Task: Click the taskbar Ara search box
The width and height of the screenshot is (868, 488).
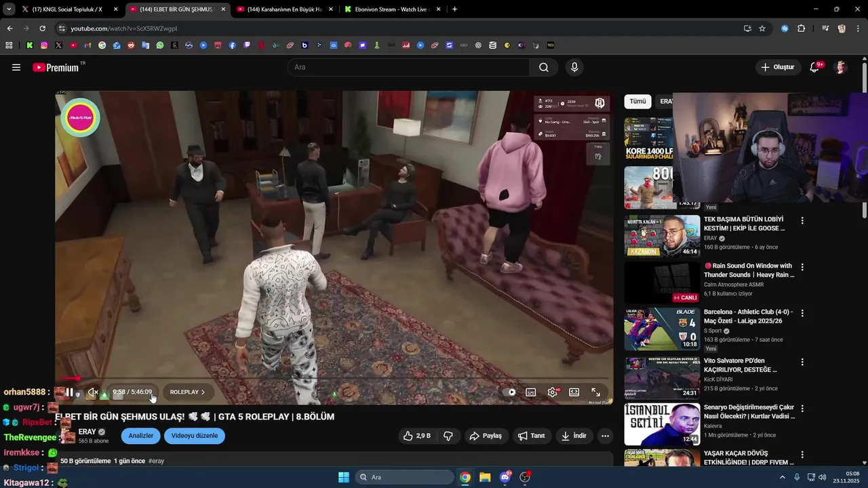Action: pyautogui.click(x=405, y=477)
